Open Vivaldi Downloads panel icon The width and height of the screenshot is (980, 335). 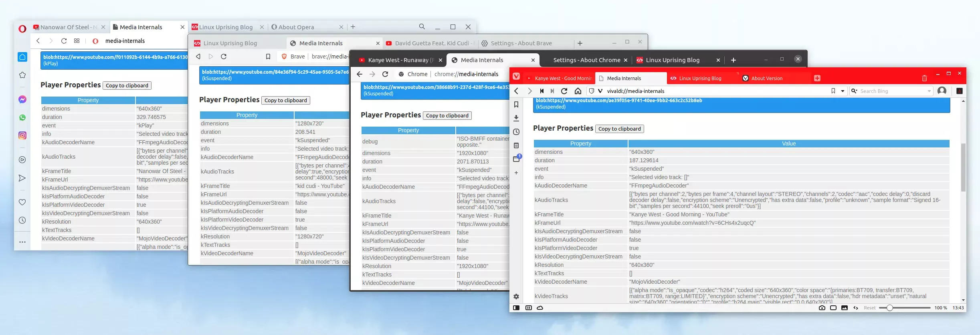516,118
